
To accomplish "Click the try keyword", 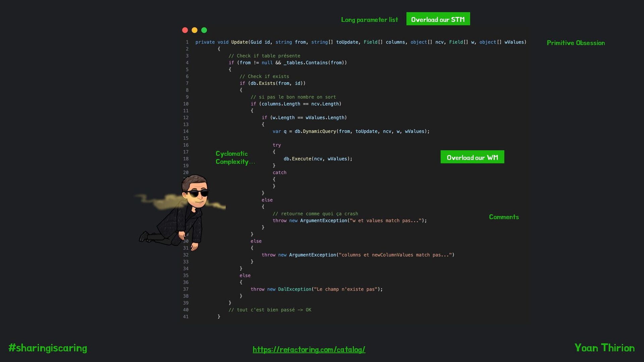I will (x=276, y=145).
